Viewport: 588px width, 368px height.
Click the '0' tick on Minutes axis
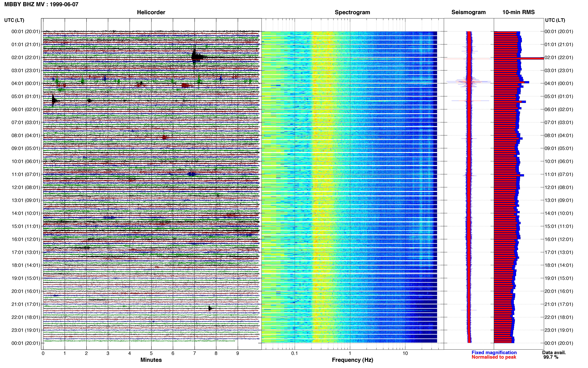pos(43,353)
